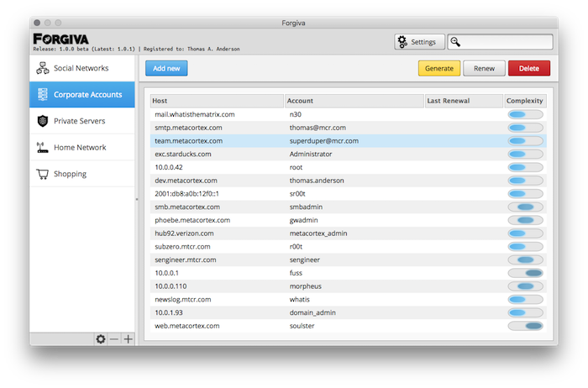Select the hub92.verizon.com host row

(x=349, y=233)
